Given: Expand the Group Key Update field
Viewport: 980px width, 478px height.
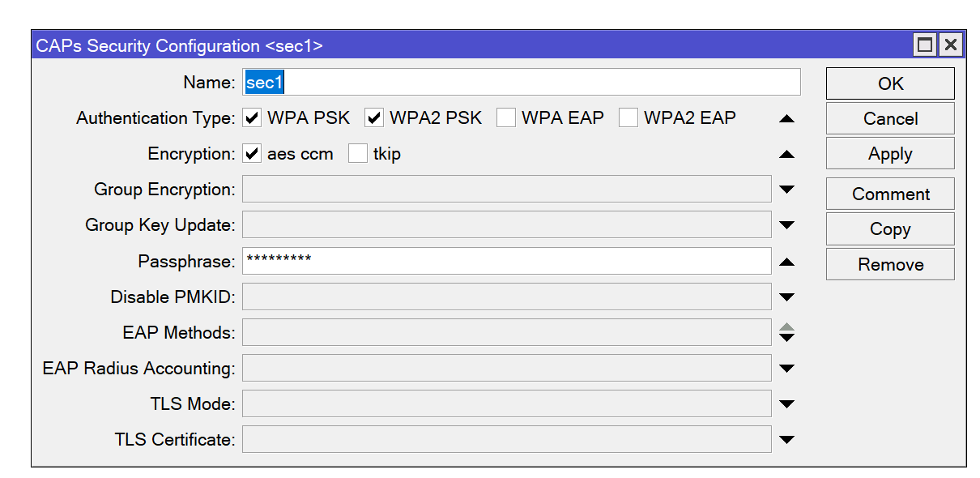Looking at the screenshot, I should (786, 225).
